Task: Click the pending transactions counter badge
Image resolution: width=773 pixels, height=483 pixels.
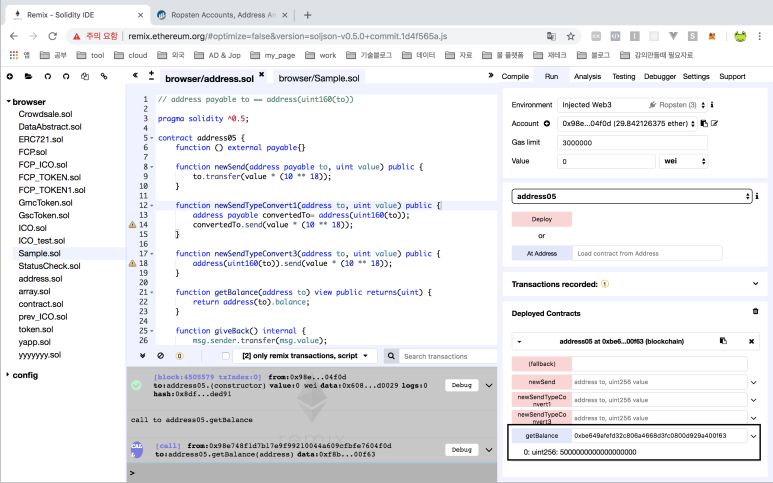Action: coord(179,356)
